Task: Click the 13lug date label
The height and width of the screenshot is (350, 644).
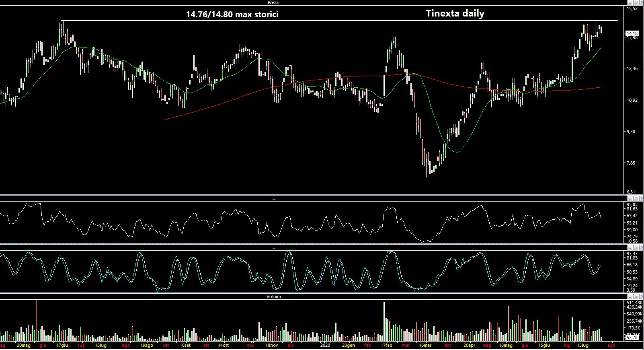Action: 583,345
